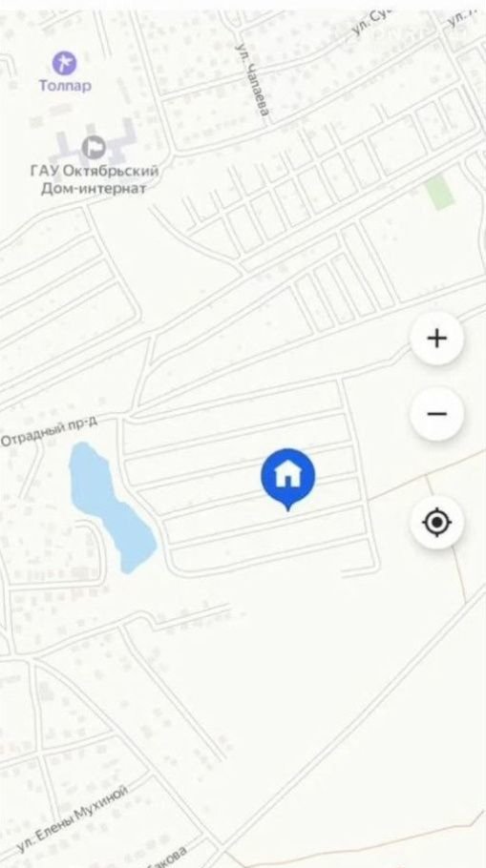Select the gray flag icon of Дом-интернат
Image resolution: width=486 pixels, height=868 pixels.
[x=94, y=147]
